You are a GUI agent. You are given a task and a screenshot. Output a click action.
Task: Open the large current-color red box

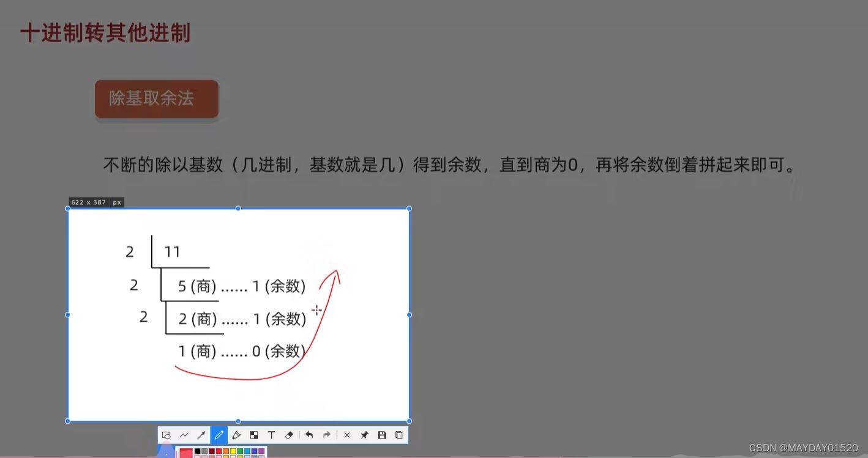click(x=186, y=452)
